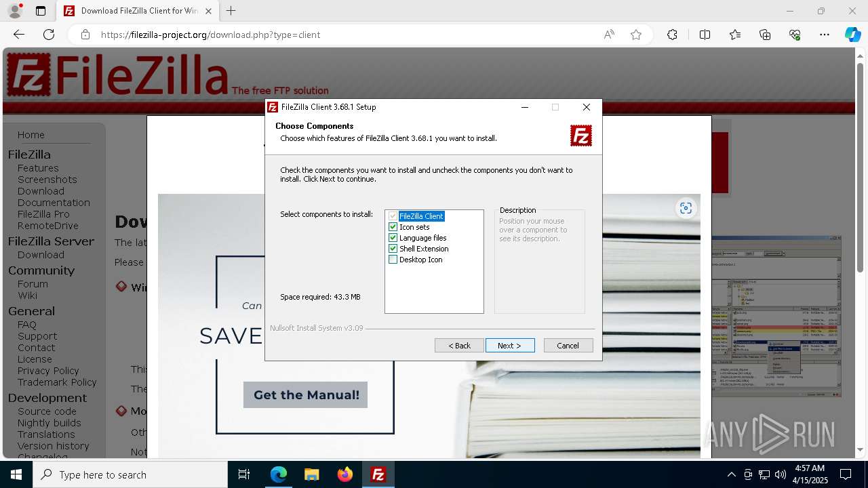Image resolution: width=868 pixels, height=488 pixels.
Task: View site information lock icon
Action: pyautogui.click(x=85, y=35)
